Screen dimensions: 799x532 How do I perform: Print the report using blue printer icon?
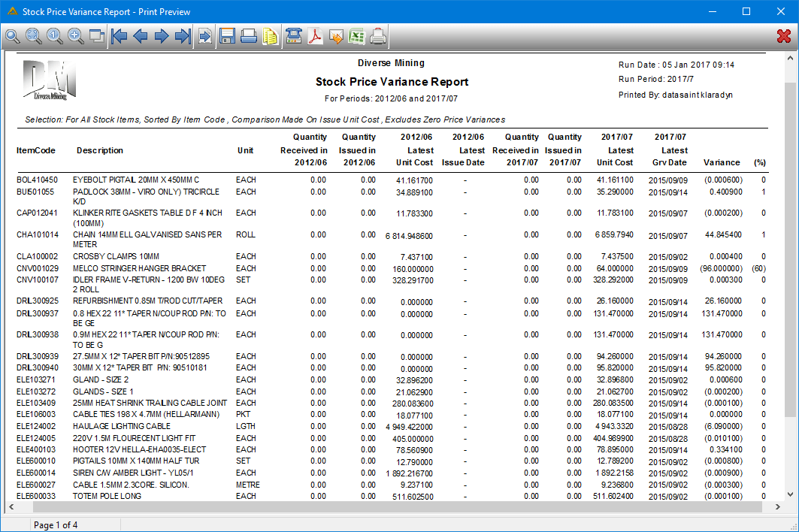pos(249,36)
